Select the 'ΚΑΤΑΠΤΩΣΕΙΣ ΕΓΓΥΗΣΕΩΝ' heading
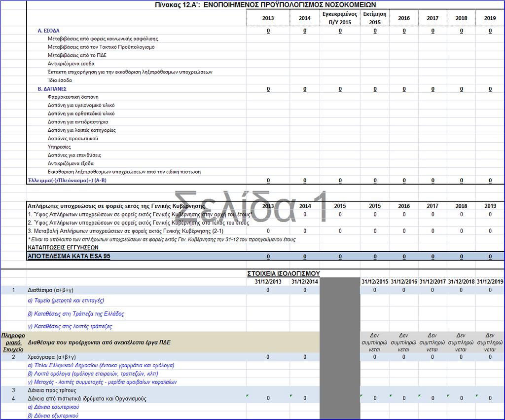Screen dimensions: 505x420 click(x=63, y=248)
